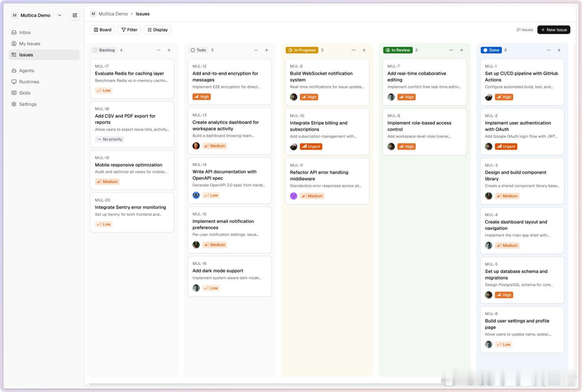Image resolution: width=582 pixels, height=392 pixels.
Task: Click the In Review status badge
Action: tap(398, 50)
